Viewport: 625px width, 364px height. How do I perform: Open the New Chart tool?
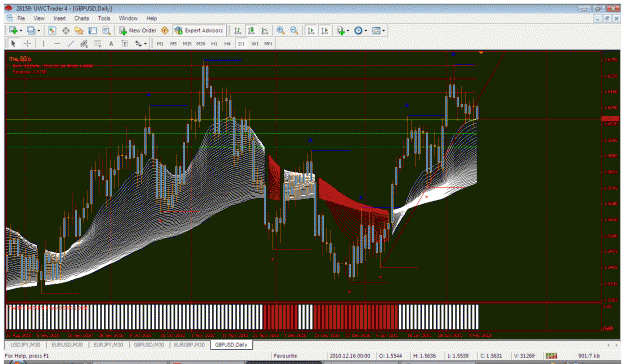click(13, 31)
